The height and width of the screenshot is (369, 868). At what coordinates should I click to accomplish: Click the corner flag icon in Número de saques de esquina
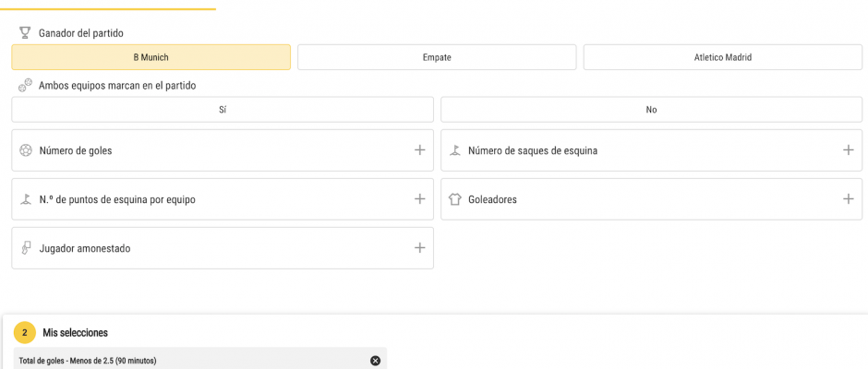click(x=454, y=150)
